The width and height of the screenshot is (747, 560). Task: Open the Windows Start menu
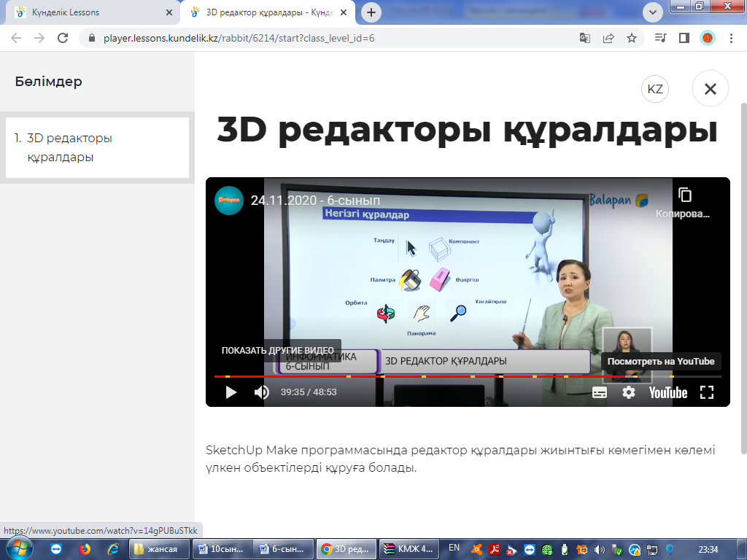[x=20, y=549]
